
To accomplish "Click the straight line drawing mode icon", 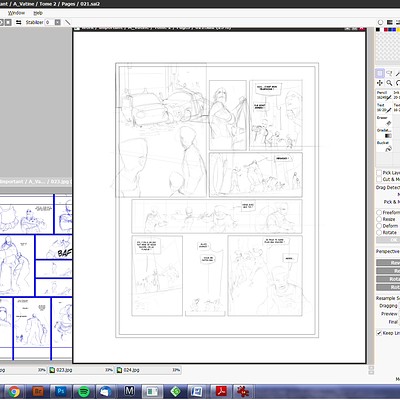I will tap(68, 22).
